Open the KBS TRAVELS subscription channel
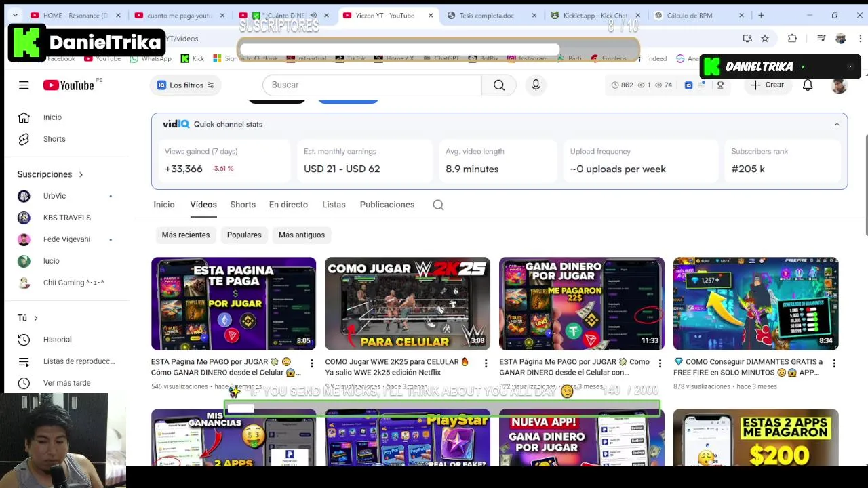The height and width of the screenshot is (488, 868). click(x=66, y=218)
